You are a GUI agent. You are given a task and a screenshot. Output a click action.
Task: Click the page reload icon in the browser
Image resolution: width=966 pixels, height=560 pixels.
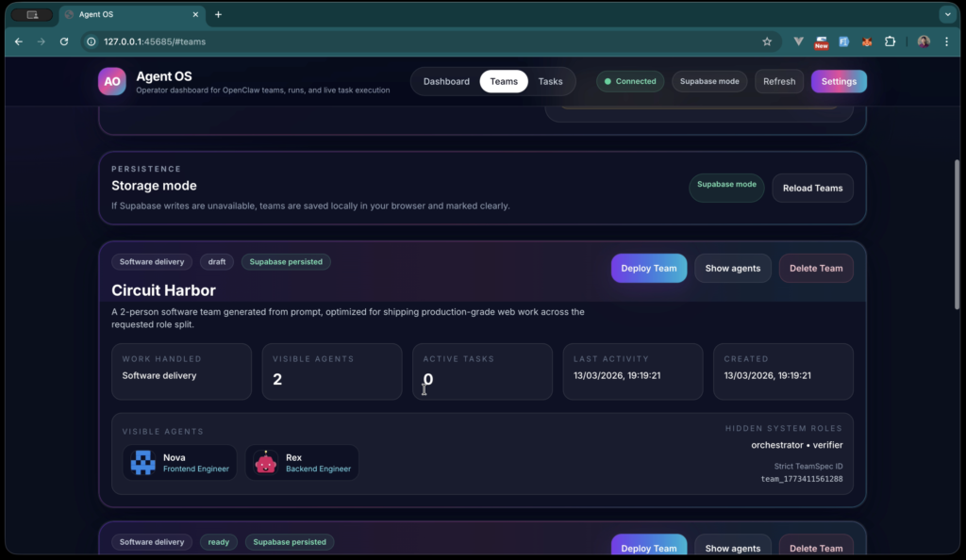[63, 41]
